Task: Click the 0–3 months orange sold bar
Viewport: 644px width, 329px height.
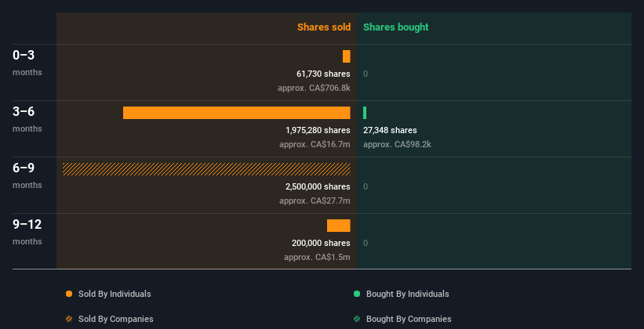Action: point(347,56)
